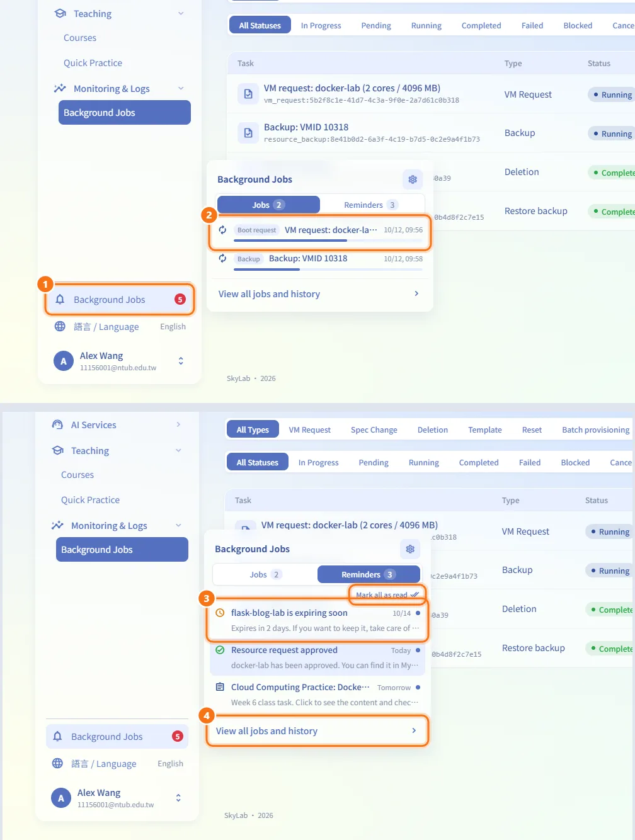Image resolution: width=635 pixels, height=840 pixels.
Task: Click the Monitoring & Logs chart icon in lower screenshot
Action: 57,525
